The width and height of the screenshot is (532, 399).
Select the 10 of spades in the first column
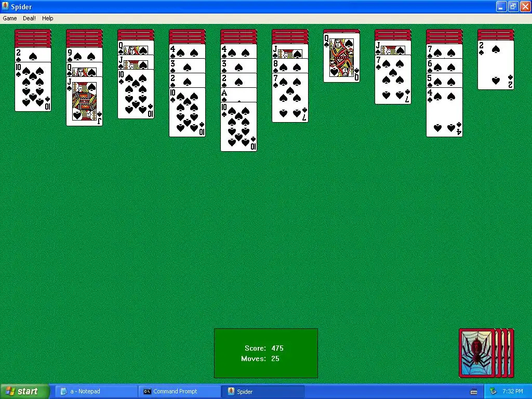tap(33, 87)
